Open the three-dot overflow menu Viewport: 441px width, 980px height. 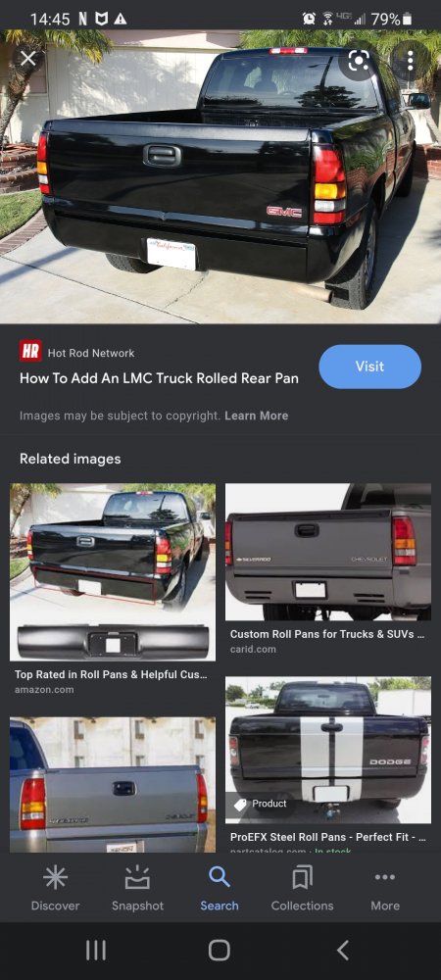[410, 60]
